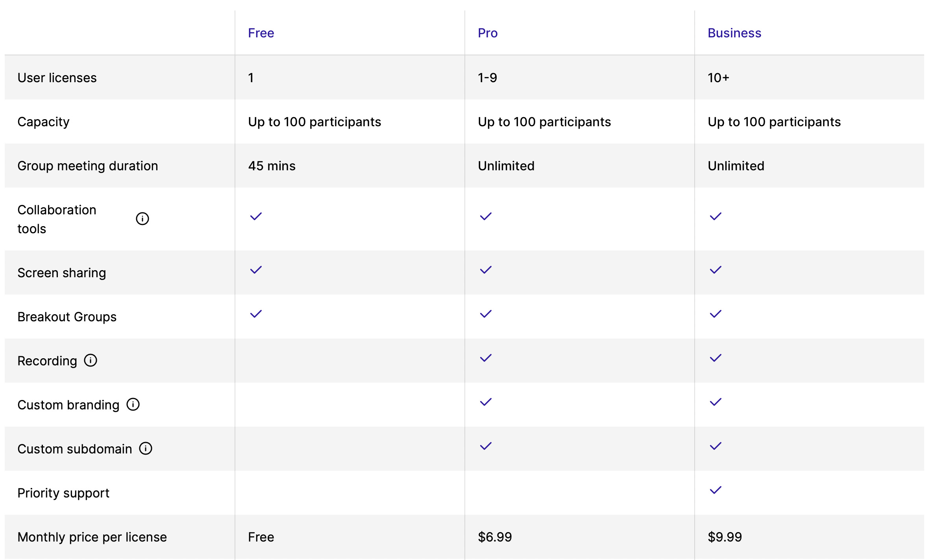Click the 45 mins duration cell
Screen dimensions: 932x560
pos(272,166)
